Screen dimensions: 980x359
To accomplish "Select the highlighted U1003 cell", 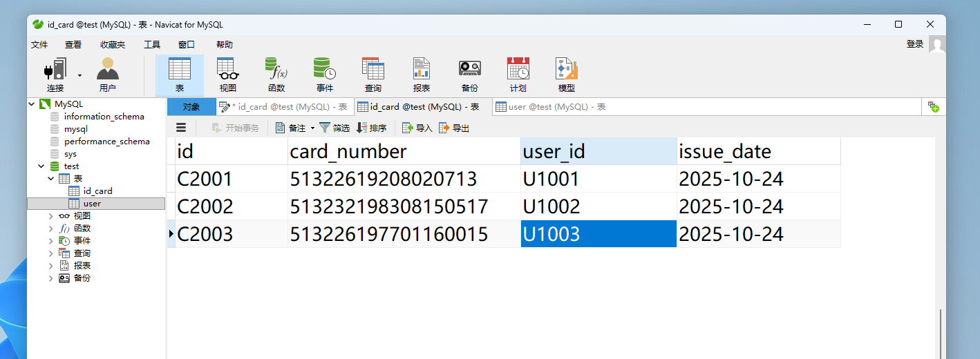I will [x=599, y=234].
